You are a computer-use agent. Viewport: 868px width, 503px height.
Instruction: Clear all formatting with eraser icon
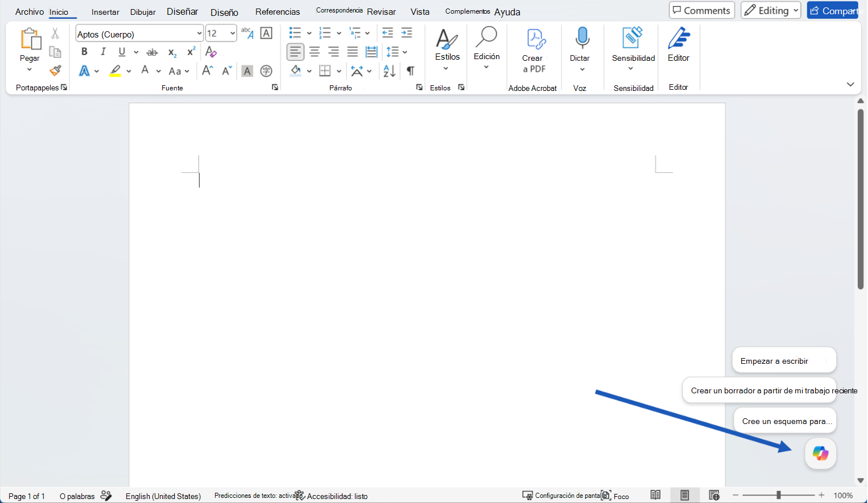(x=211, y=52)
